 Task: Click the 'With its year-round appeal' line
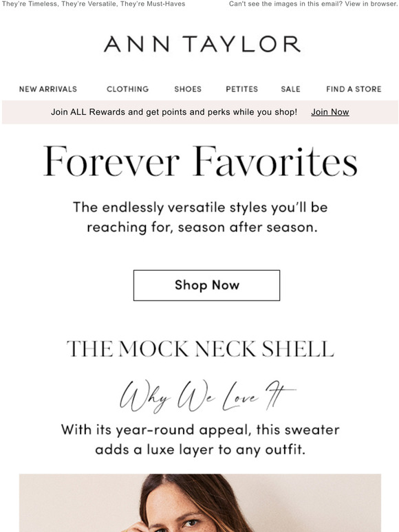click(x=200, y=430)
